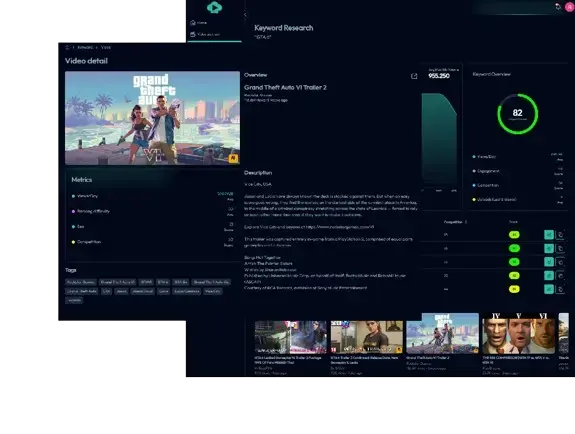This screenshot has height=434, width=575.
Task: Click the copy icon in first keyword row
Action: coord(560,235)
